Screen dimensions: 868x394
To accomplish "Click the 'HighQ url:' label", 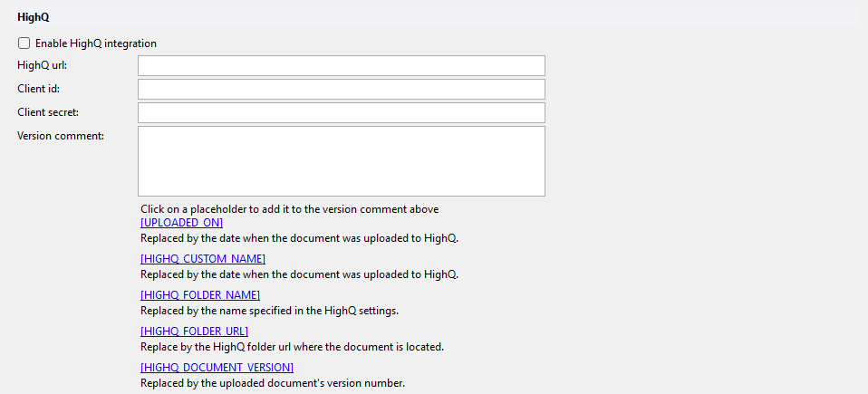I will point(42,64).
